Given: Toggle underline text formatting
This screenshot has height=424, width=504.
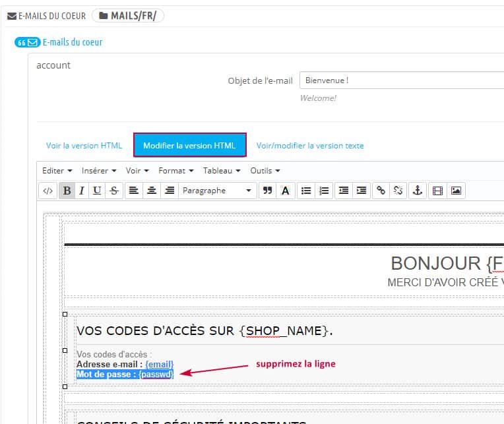Looking at the screenshot, I should pyautogui.click(x=97, y=191).
